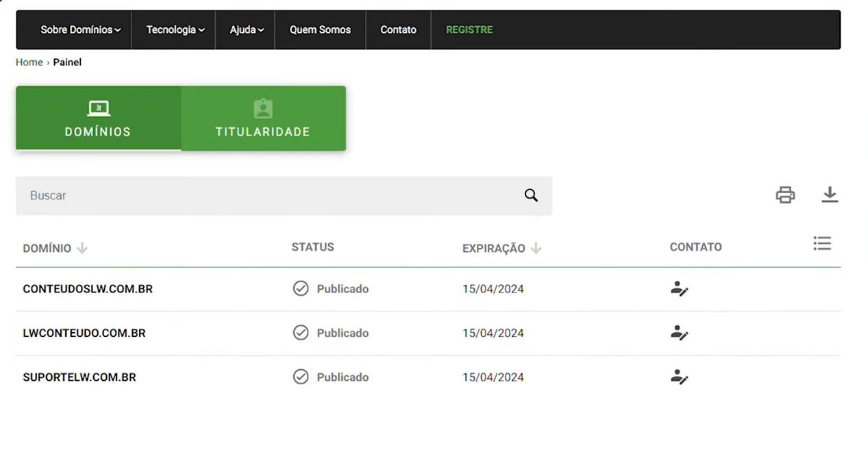Click the green REGISTRE link
The height and width of the screenshot is (476, 868).
point(469,29)
